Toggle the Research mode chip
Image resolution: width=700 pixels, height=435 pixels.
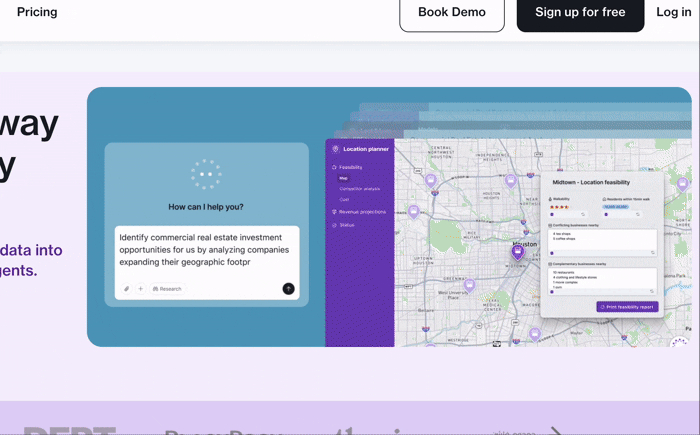(x=167, y=289)
